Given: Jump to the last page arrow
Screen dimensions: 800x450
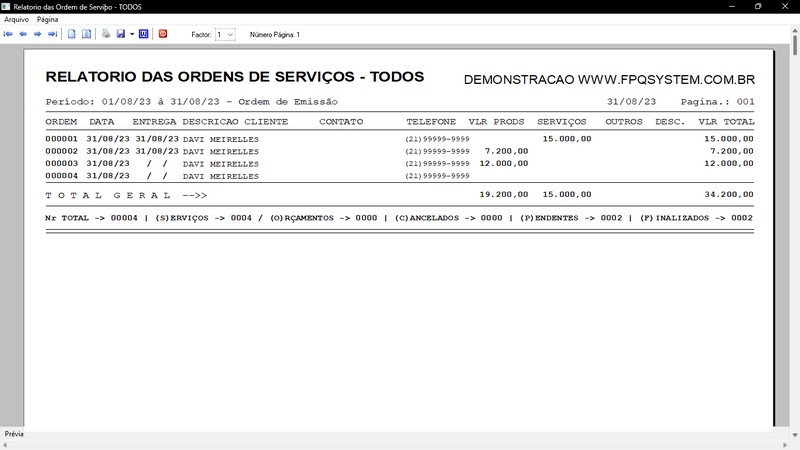Looking at the screenshot, I should [53, 34].
